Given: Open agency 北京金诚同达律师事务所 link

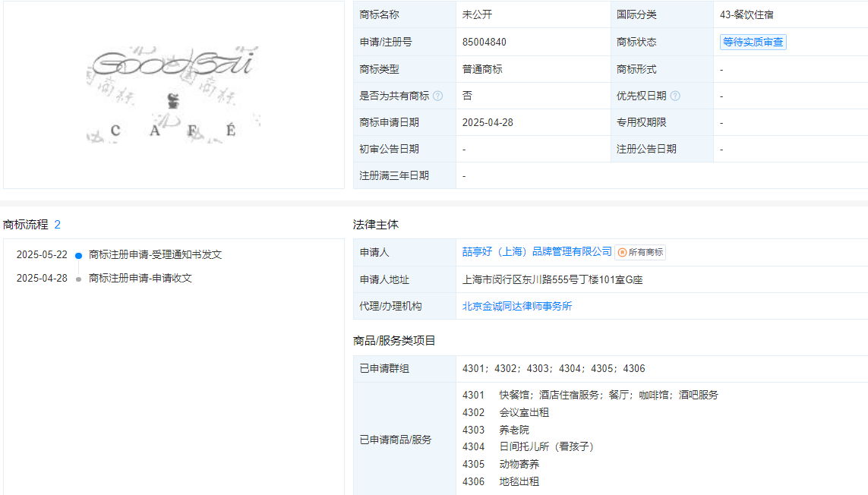Looking at the screenshot, I should tap(517, 306).
